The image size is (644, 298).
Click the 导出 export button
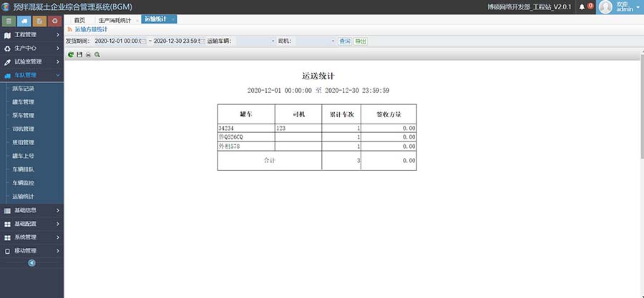[x=361, y=41]
